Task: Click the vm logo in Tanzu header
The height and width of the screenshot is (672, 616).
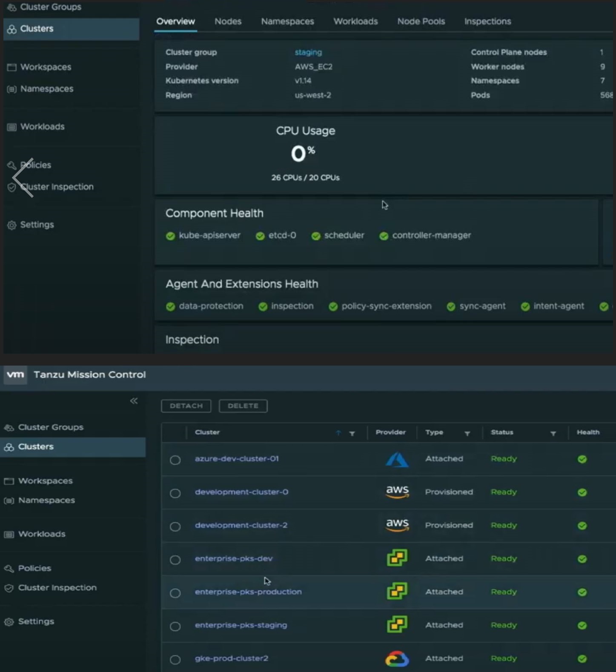Action: [x=15, y=375]
